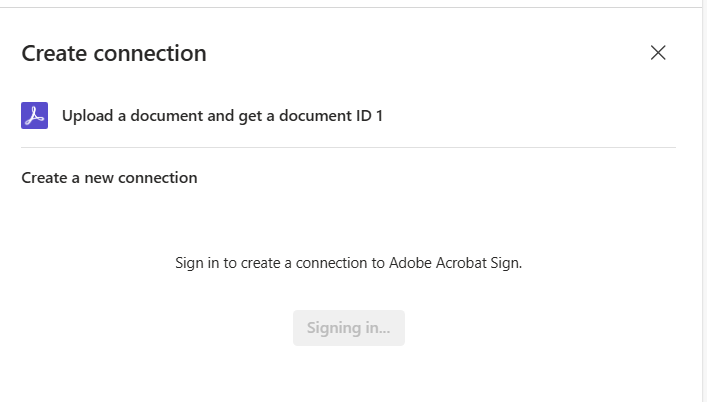Click the Sign in to create connection message
This screenshot has width=707, height=402.
tap(349, 263)
